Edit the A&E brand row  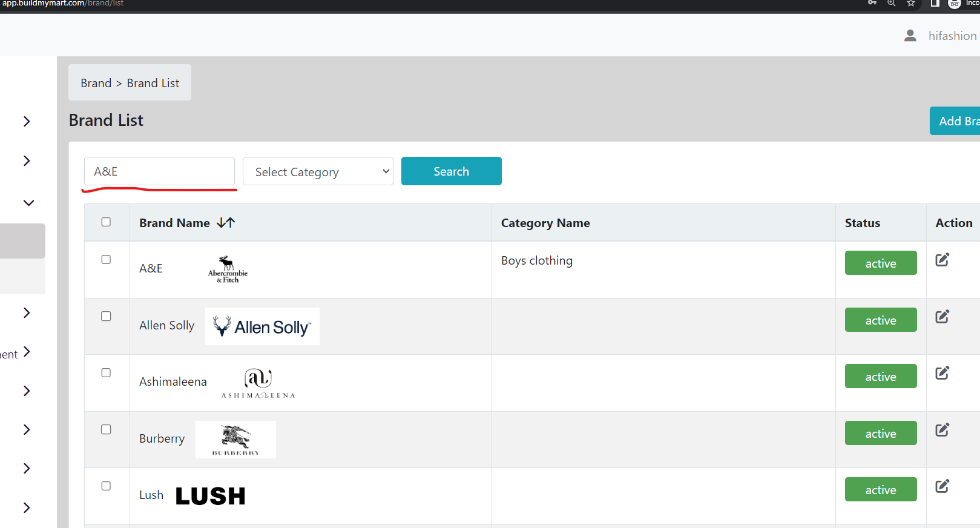[942, 260]
